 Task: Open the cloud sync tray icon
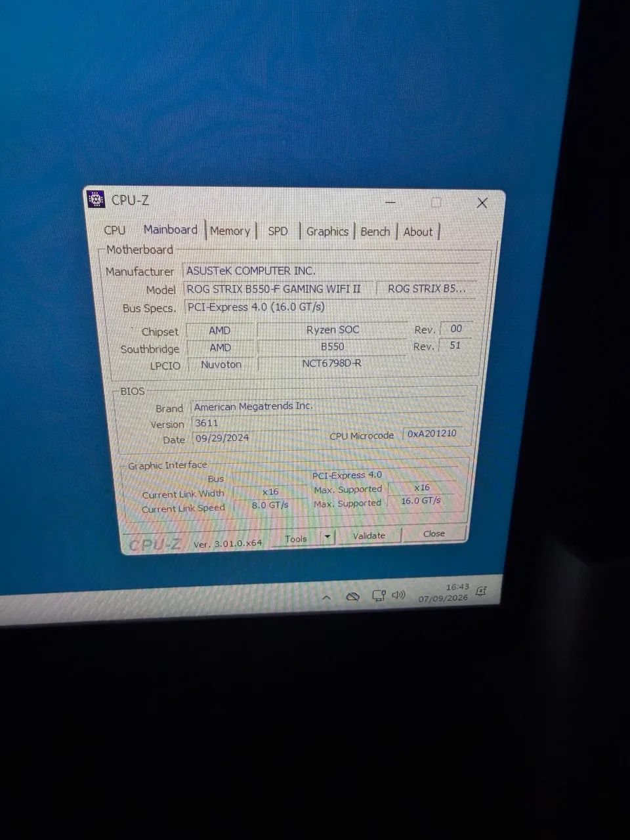click(352, 597)
